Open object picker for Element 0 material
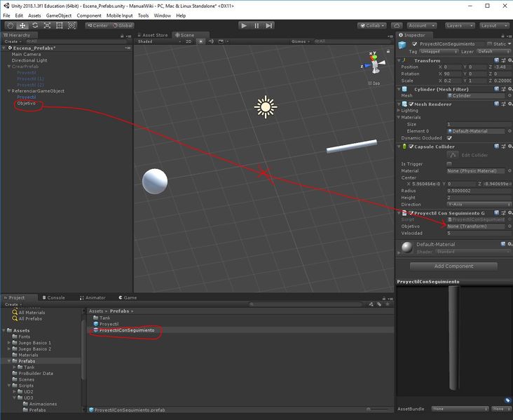Image resolution: width=513 pixels, height=420 pixels. click(509, 131)
